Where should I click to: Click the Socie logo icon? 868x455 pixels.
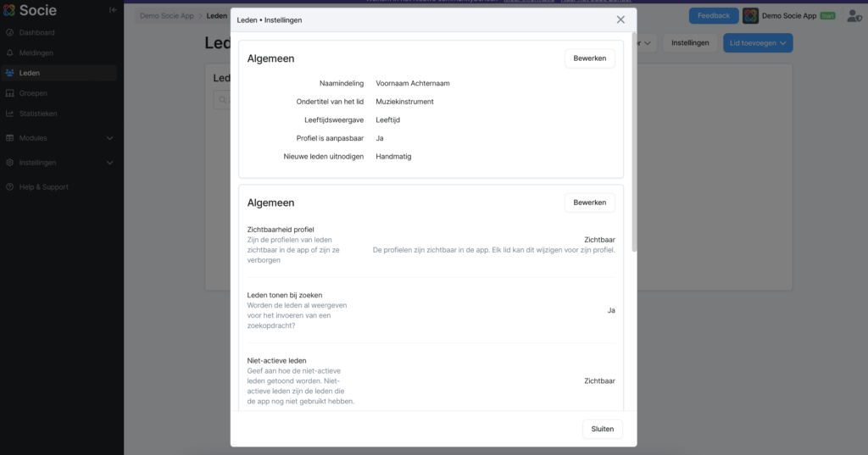(8, 10)
